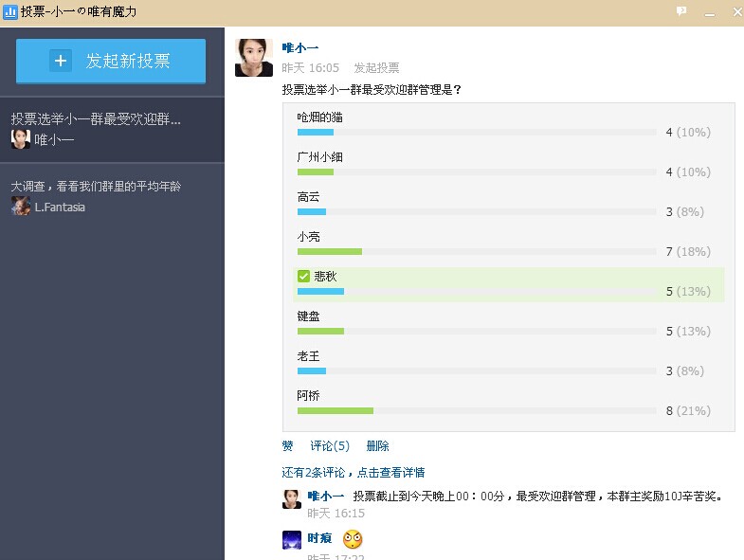Click L.Fantasia's avatar in the sidebar
The width and height of the screenshot is (744, 560).
tap(20, 206)
